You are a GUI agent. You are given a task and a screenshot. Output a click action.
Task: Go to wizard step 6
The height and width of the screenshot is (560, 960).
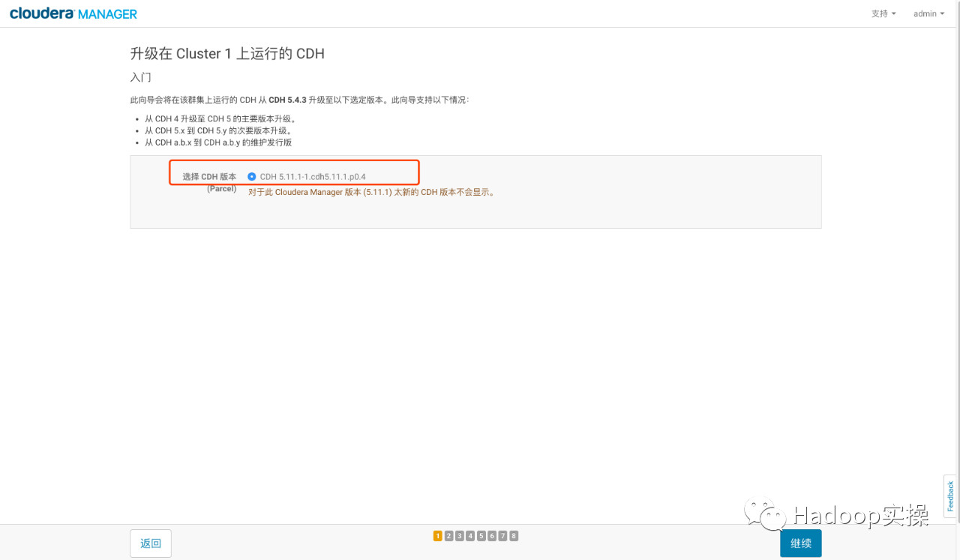[492, 536]
